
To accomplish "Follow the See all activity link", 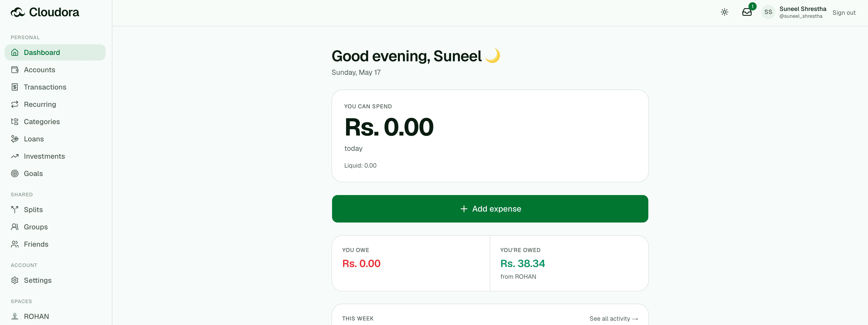I will tap(613, 319).
